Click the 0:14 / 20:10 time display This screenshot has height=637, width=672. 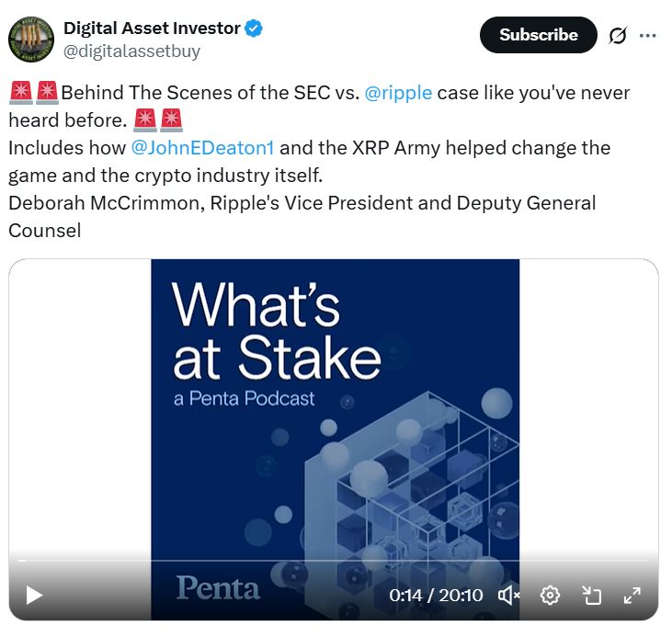point(436,596)
